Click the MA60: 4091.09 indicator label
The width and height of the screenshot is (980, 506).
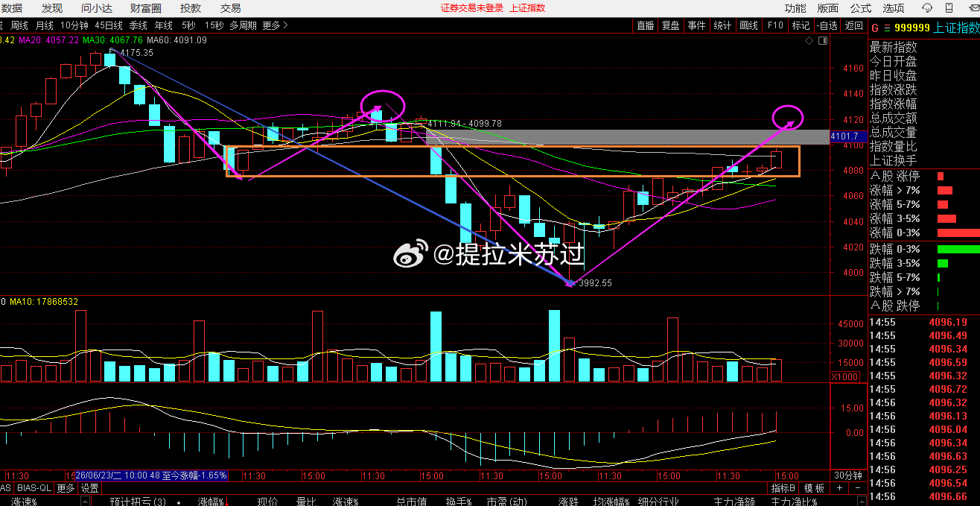pyautogui.click(x=177, y=40)
